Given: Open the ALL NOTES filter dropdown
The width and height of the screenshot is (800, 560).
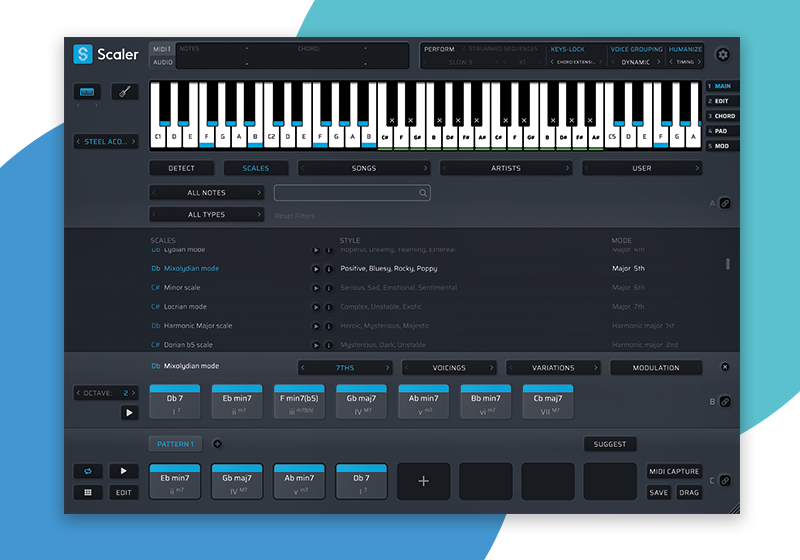Looking at the screenshot, I should coord(206,193).
